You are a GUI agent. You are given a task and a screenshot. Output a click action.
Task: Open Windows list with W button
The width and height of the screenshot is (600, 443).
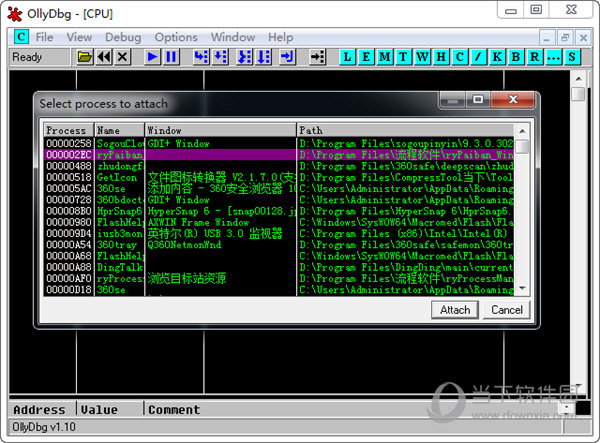(x=422, y=57)
